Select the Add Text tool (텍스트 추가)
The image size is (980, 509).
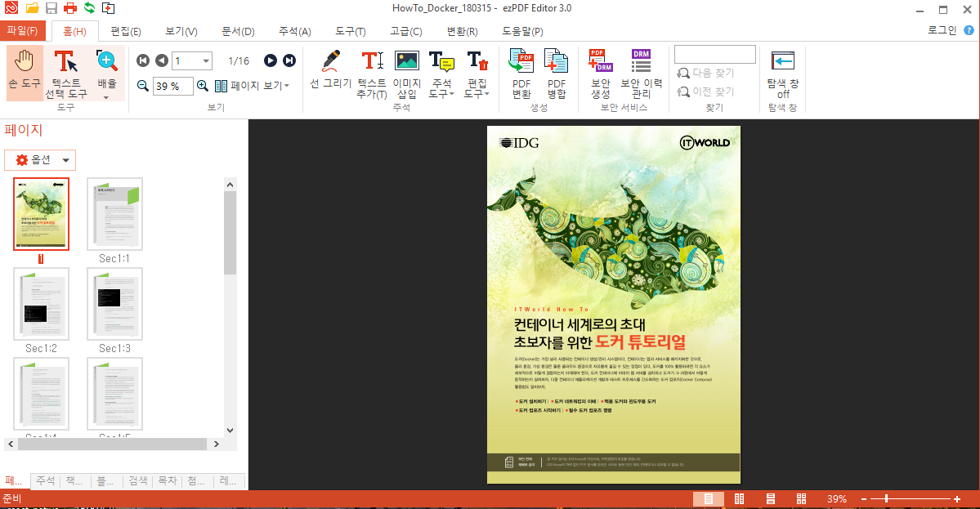(372, 74)
